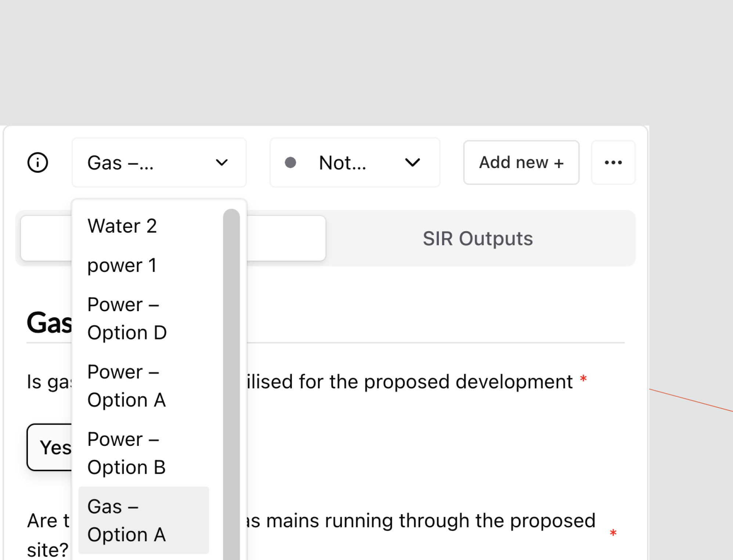The image size is (733, 560).
Task: Open the three-dot more options menu
Action: tap(613, 163)
